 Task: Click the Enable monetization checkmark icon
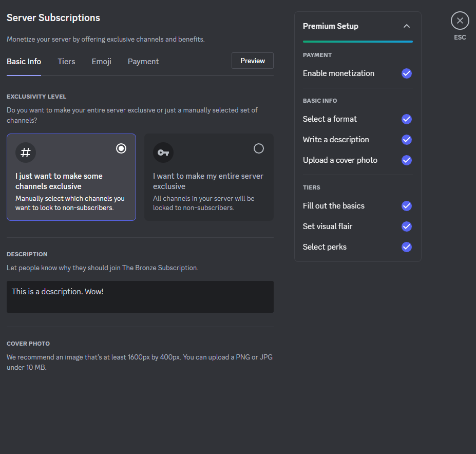[407, 73]
